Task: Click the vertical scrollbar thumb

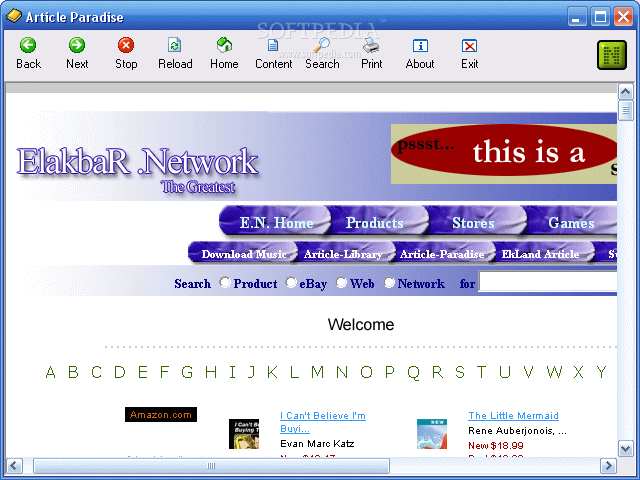Action: pyautogui.click(x=626, y=111)
